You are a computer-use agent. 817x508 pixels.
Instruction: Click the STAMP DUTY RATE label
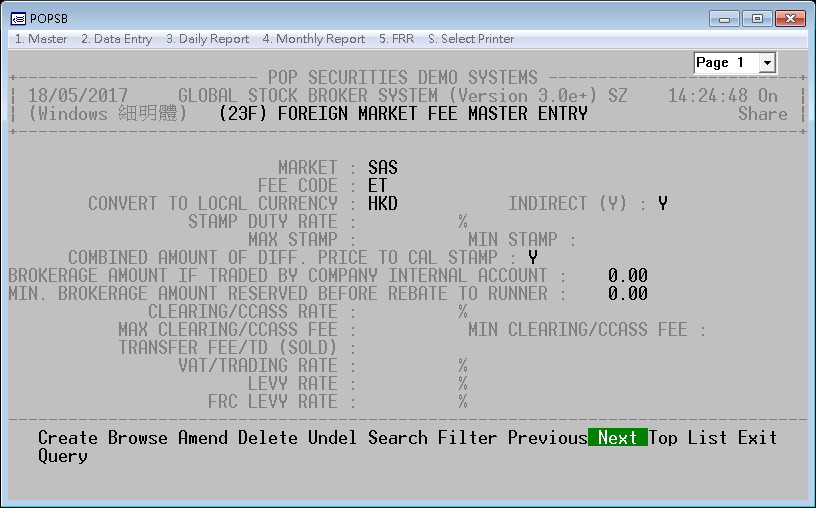click(263, 221)
